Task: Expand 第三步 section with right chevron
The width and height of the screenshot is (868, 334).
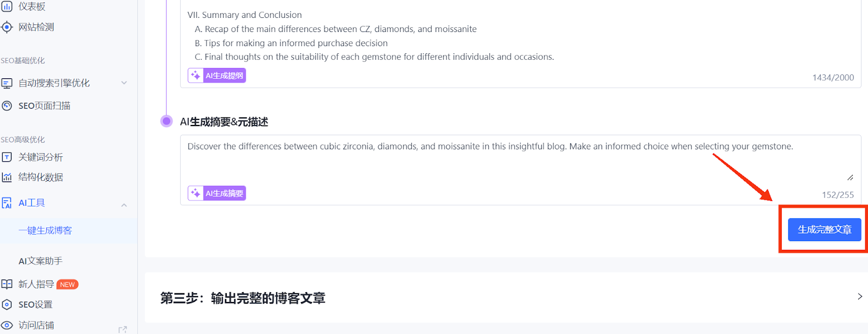Action: [859, 297]
